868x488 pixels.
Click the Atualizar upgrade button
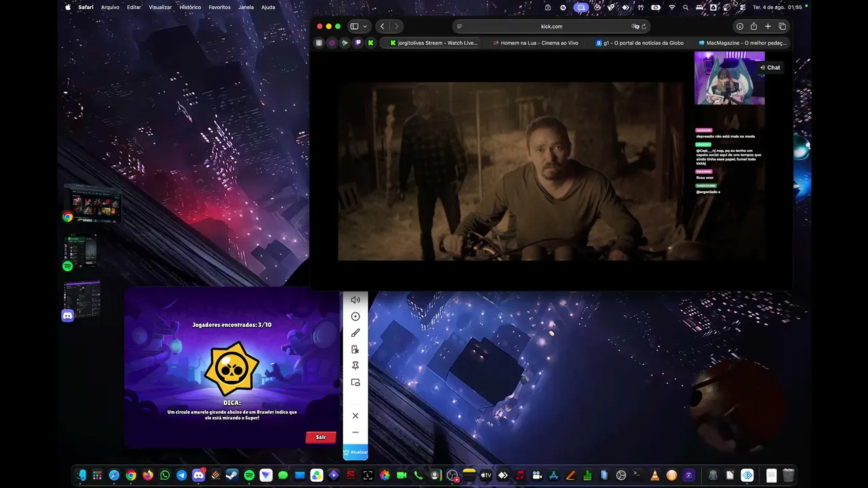click(x=355, y=452)
